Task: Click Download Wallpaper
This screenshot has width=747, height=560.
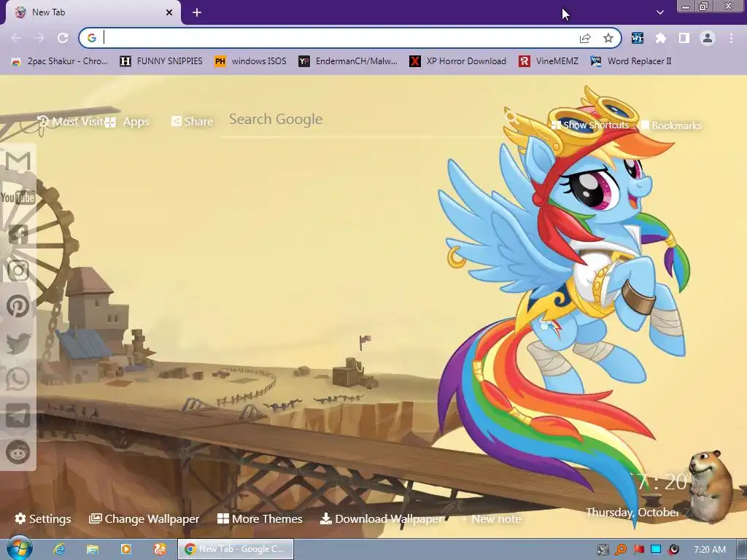Action: tap(381, 518)
